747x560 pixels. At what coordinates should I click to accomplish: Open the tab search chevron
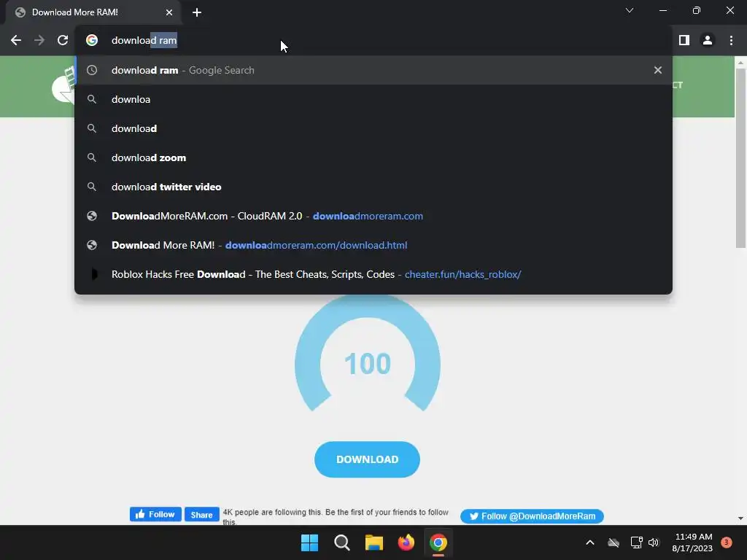[630, 10]
